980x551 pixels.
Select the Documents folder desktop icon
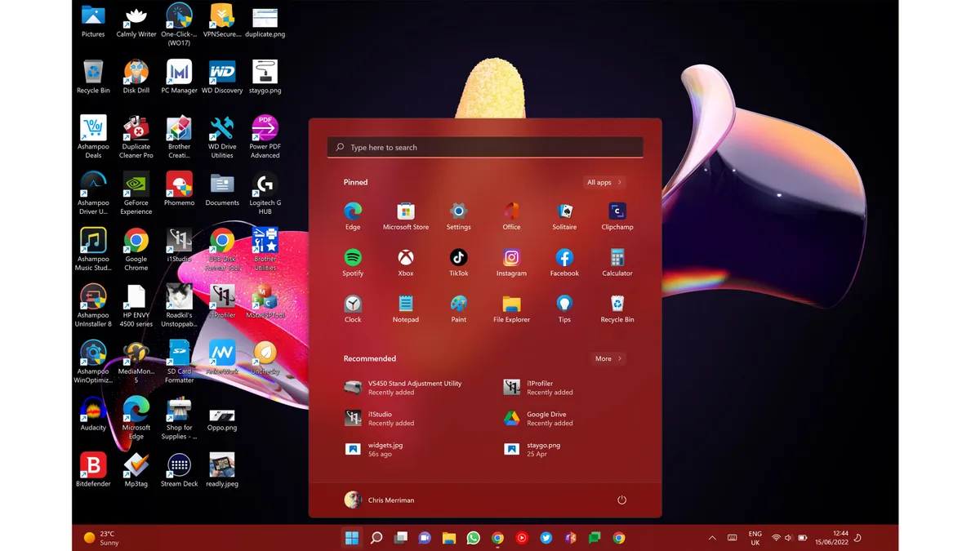(x=222, y=189)
